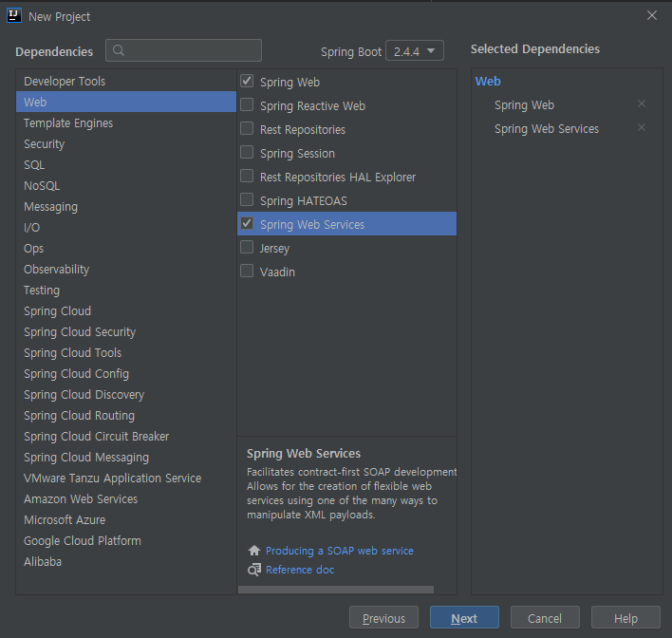672x638 pixels.
Task: Close the New Project dialog
Action: pos(652,15)
